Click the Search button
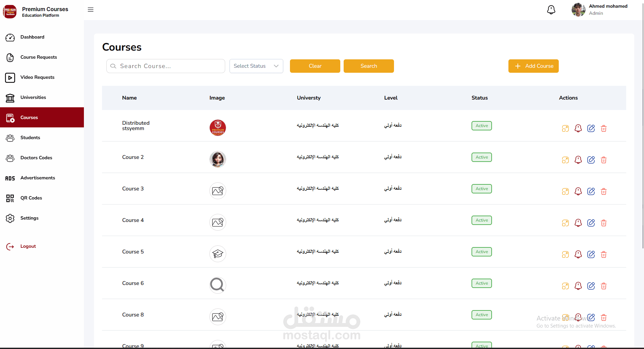The height and width of the screenshot is (349, 644). [369, 66]
